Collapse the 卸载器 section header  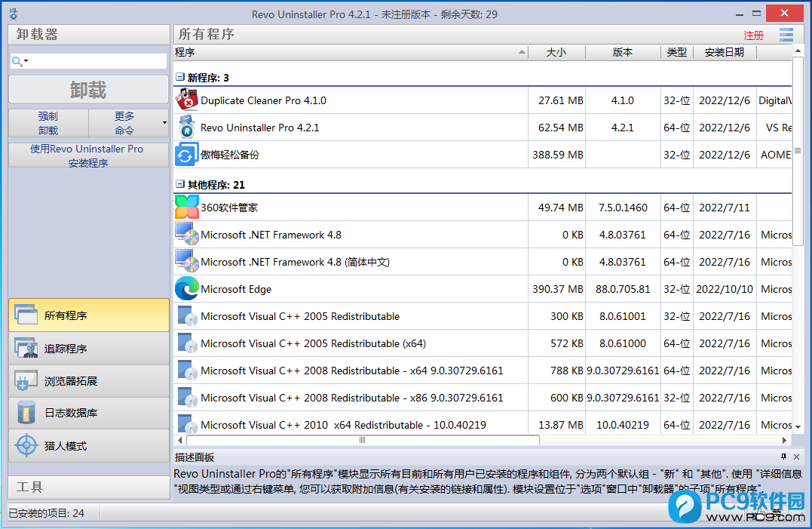pyautogui.click(x=88, y=35)
